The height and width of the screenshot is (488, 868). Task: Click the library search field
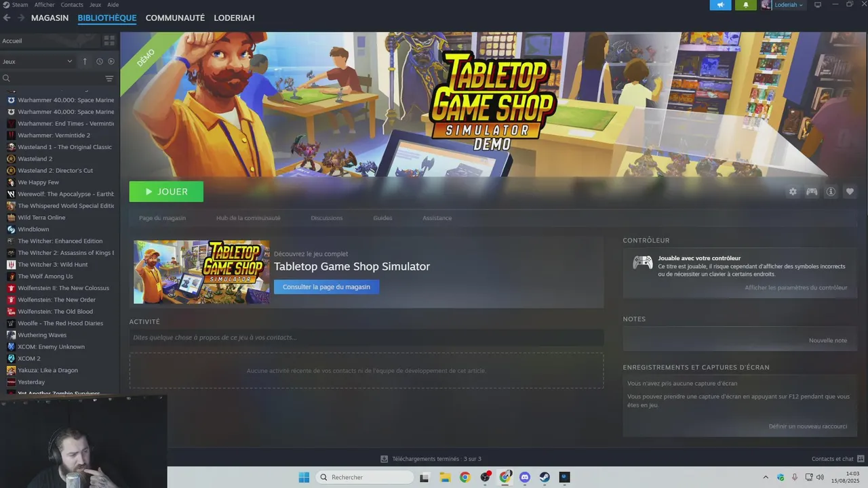[51, 79]
